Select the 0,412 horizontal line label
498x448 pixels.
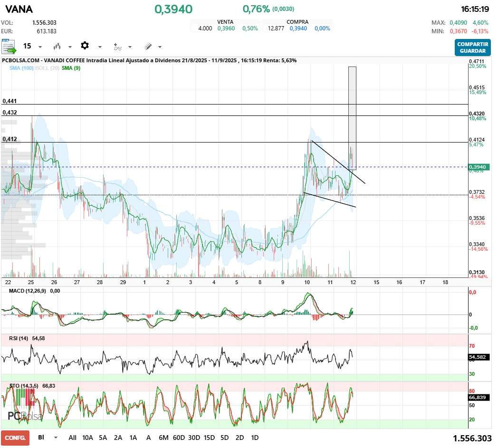10,139
